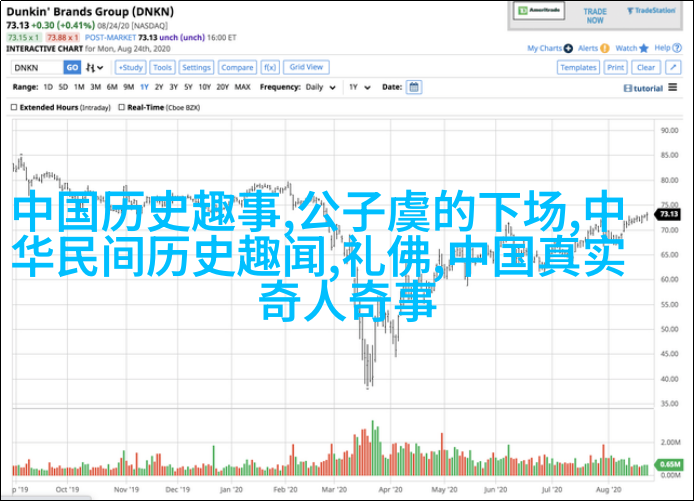Open the Help question mark icon
This screenshot has width=695, height=502.
coord(677,48)
